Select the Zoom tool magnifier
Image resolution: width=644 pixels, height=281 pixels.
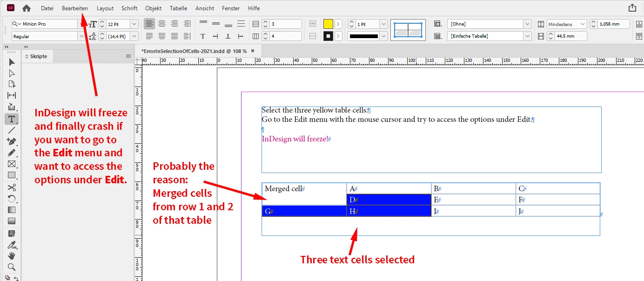pyautogui.click(x=12, y=267)
